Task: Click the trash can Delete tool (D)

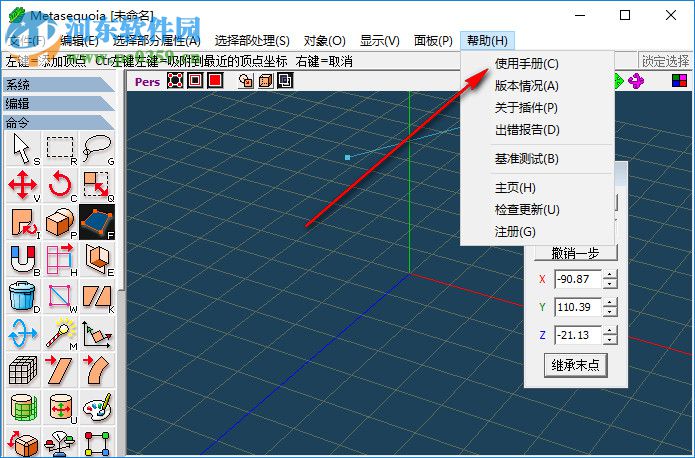Action: [23, 296]
